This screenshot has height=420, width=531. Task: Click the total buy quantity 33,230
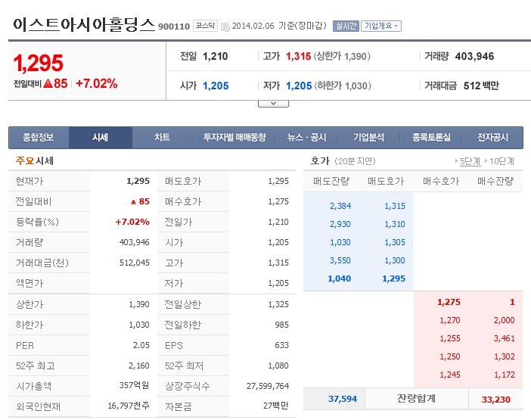pyautogui.click(x=495, y=400)
